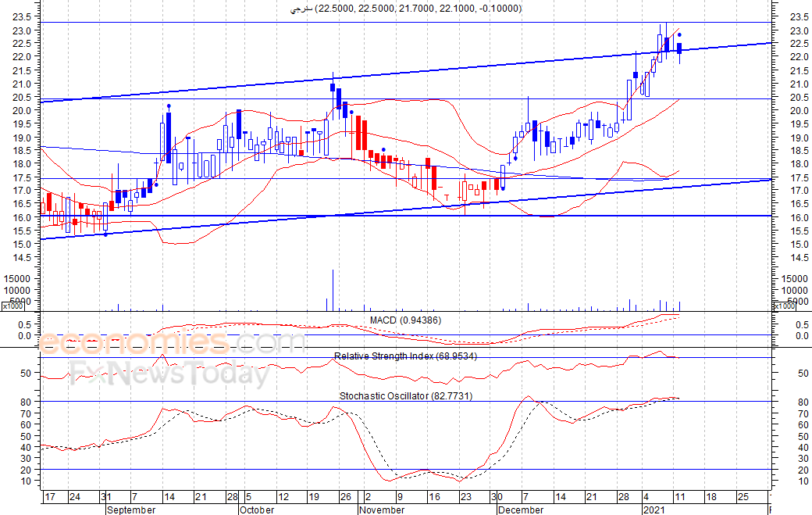This screenshot has height=515, width=812.
Task: Click the 17.5 value on left price axis
Action: click(23, 177)
